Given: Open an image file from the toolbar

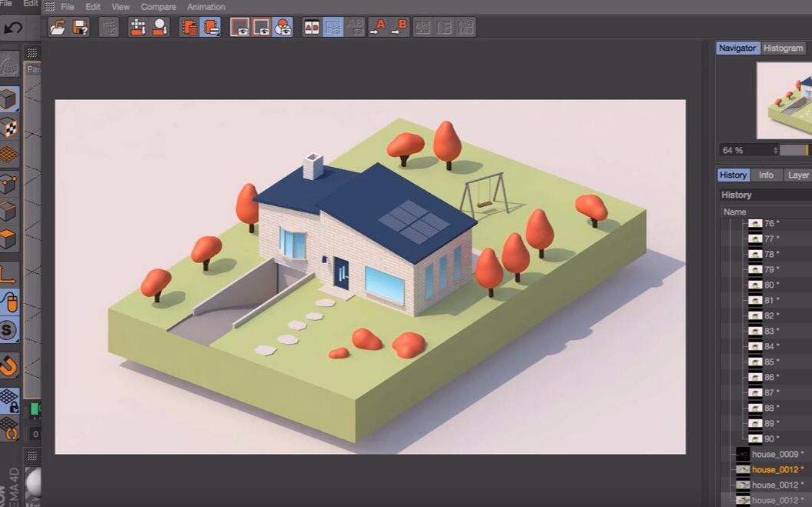Looking at the screenshot, I should (60, 28).
